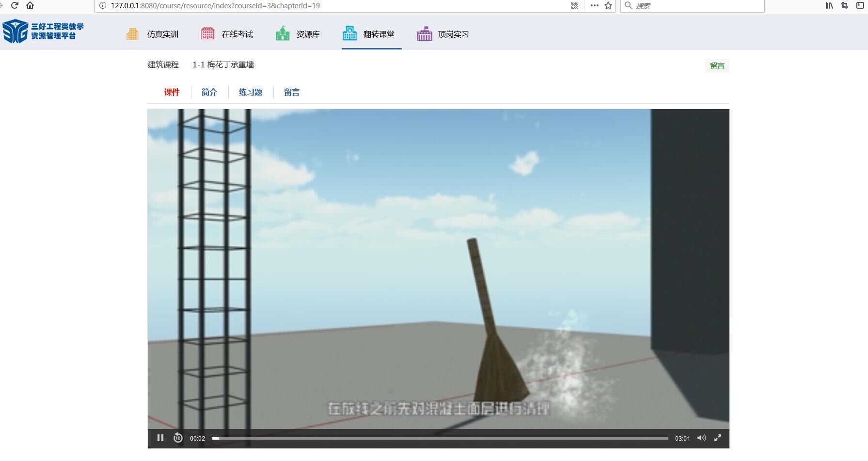Click the platform logo
Viewport: 868px width, 461px height.
tap(43, 32)
